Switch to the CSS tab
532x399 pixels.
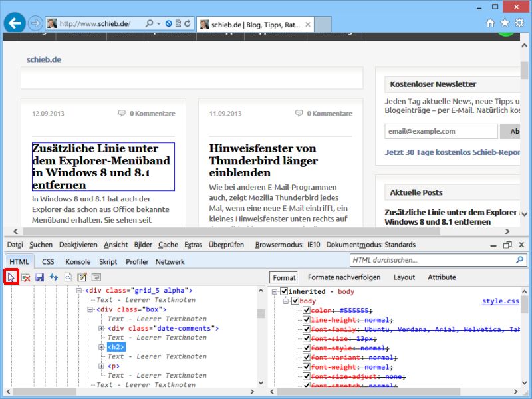48,261
